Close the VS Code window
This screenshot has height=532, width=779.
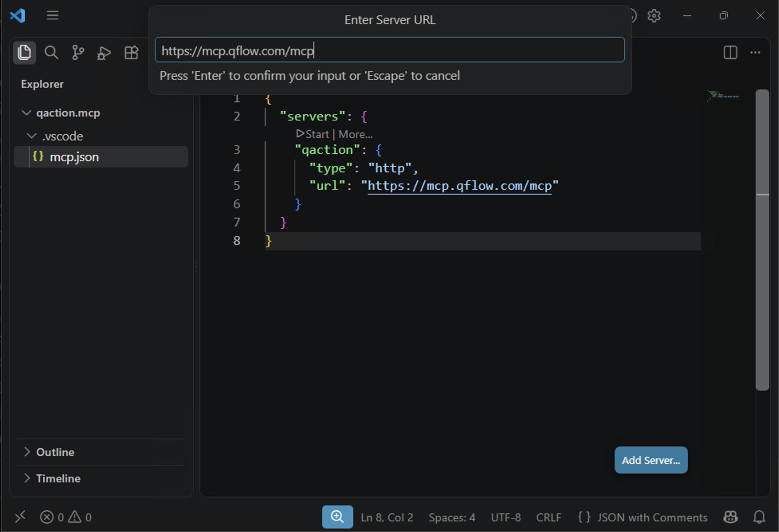coord(760,16)
